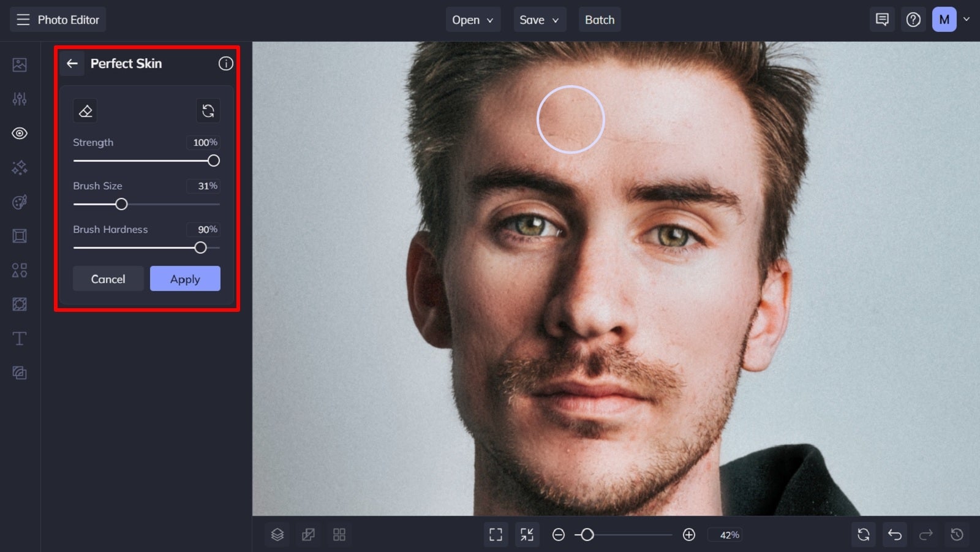Undo the last action

coord(895,535)
